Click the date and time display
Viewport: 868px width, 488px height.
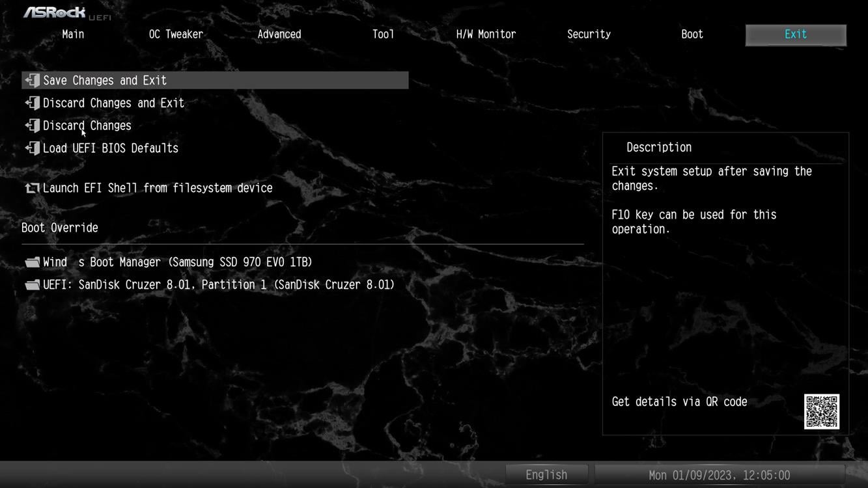719,475
